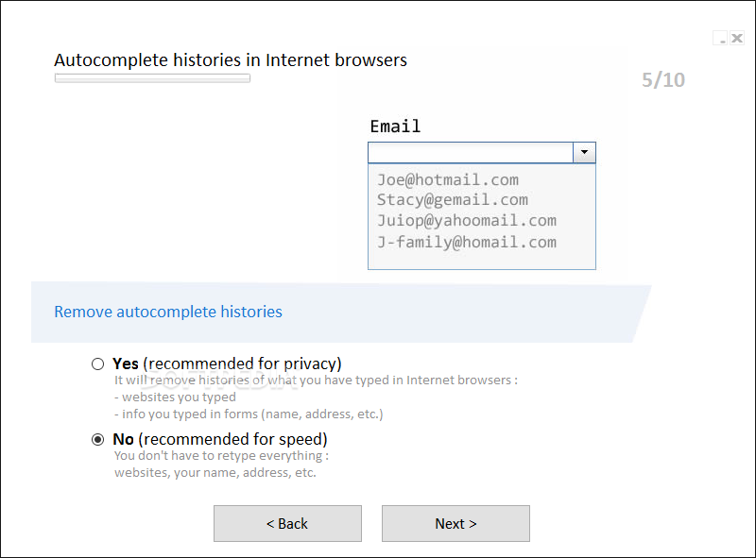
Task: Select Juiop@yahoomail.com from the suggestions
Action: [x=466, y=220]
